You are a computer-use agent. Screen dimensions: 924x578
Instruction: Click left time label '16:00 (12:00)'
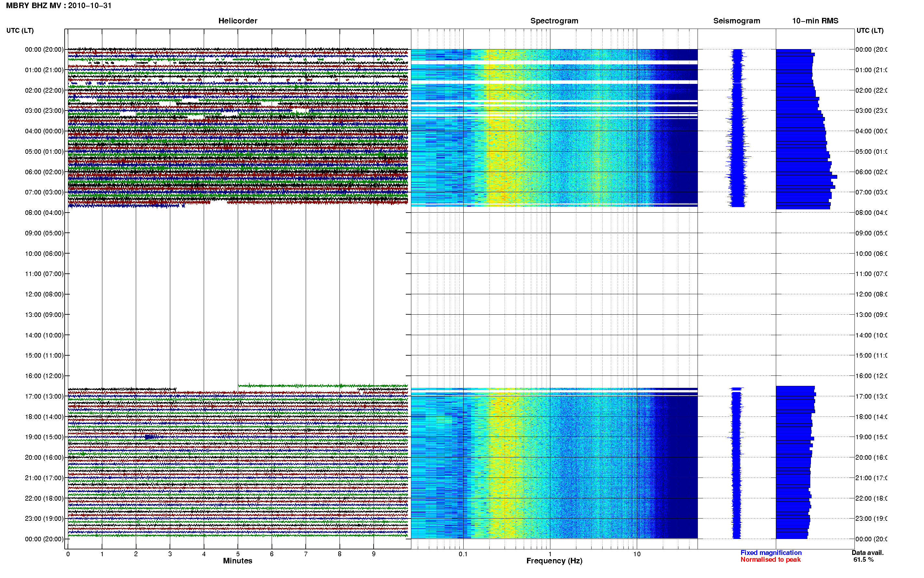tap(44, 376)
